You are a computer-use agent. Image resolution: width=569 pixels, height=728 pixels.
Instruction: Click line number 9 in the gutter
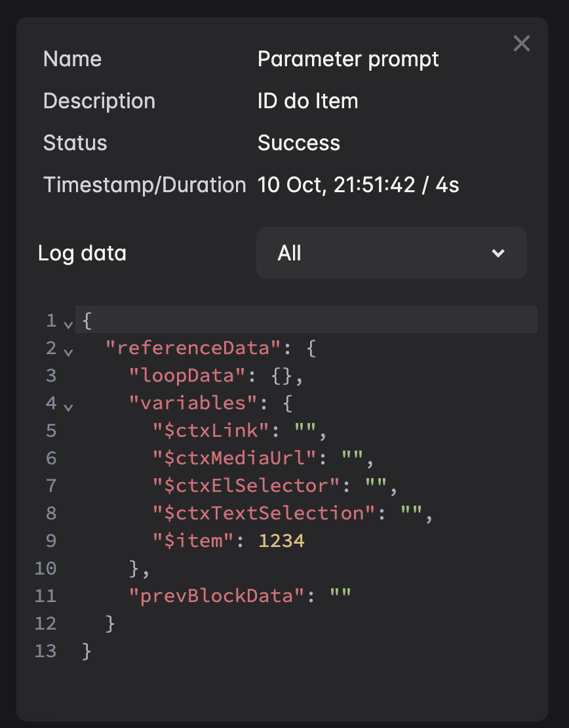(50, 540)
